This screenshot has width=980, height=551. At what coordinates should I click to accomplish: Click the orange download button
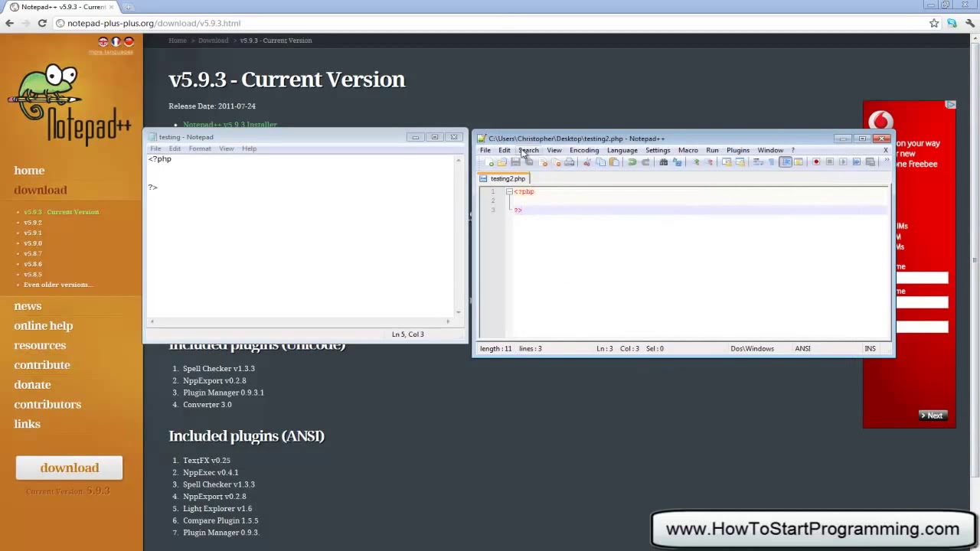[69, 468]
